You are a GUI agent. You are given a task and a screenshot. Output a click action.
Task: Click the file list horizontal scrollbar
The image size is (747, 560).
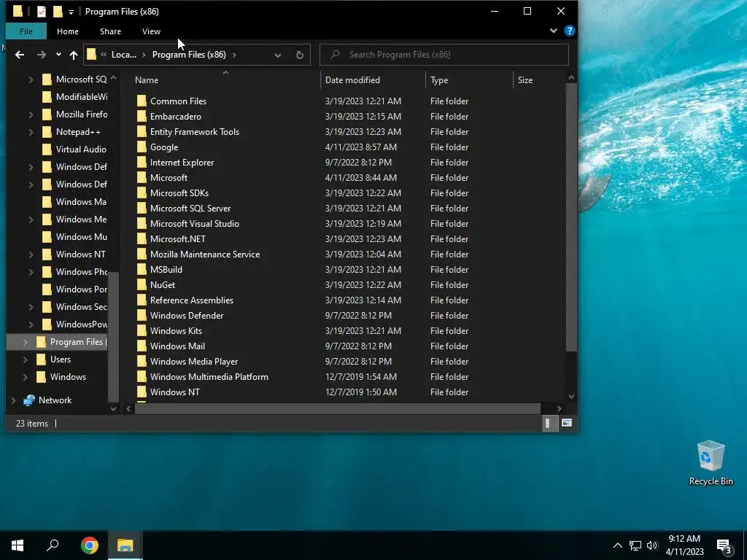click(337, 408)
